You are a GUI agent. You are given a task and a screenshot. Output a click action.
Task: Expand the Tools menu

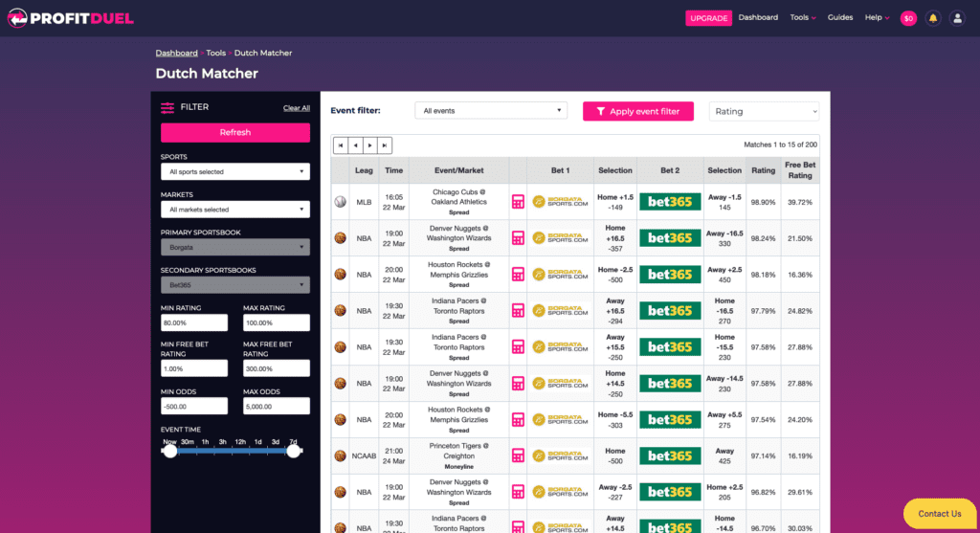click(x=803, y=17)
